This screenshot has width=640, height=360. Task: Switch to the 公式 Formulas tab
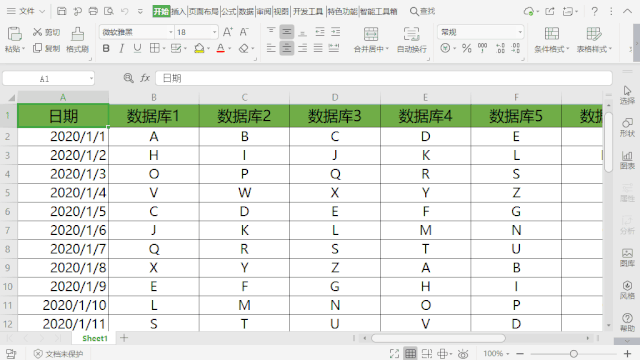229,11
